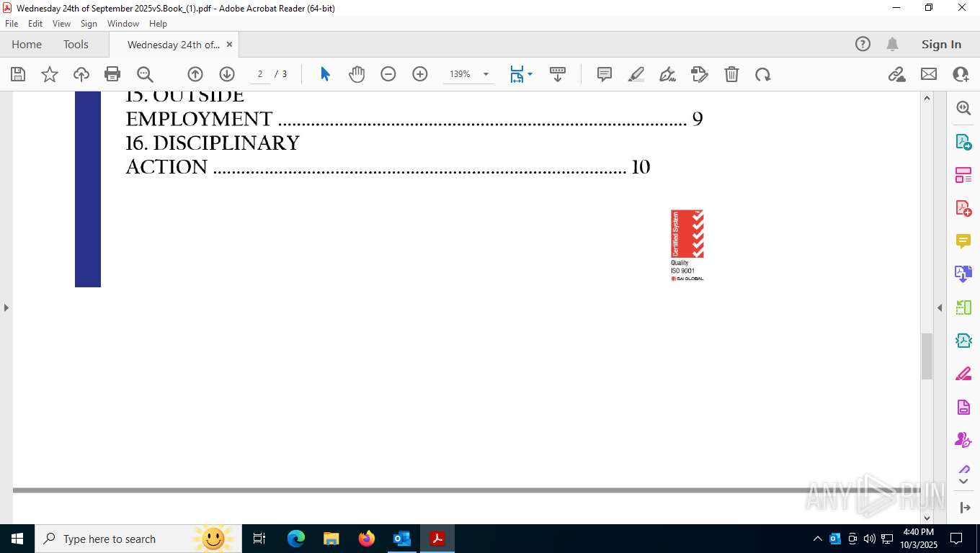Open the Comment tool in right panel

[963, 241]
